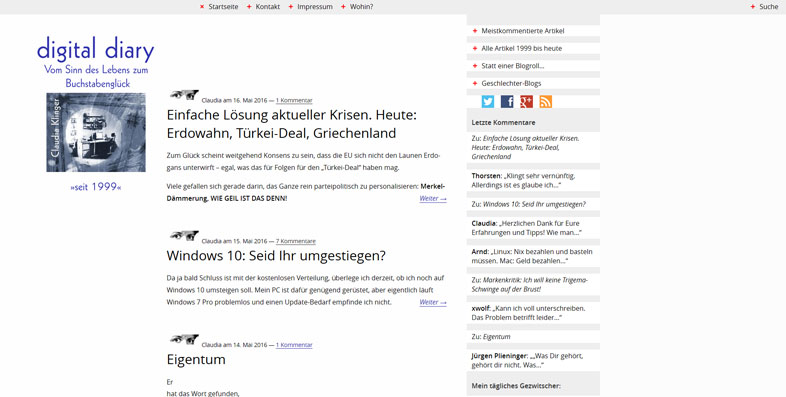Click byline Claudia am 14. Mai 2016
This screenshot has height=397, width=786.
coord(235,345)
